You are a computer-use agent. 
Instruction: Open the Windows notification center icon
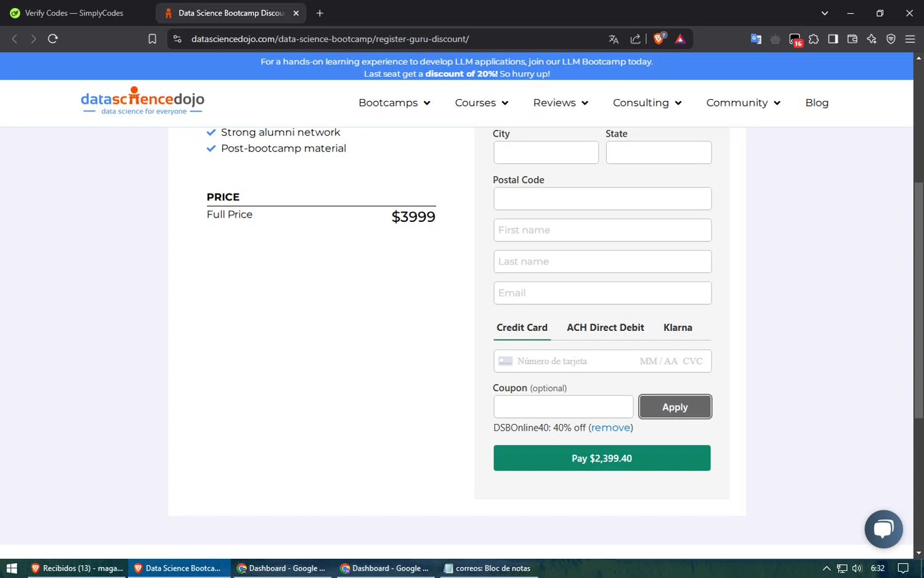903,568
